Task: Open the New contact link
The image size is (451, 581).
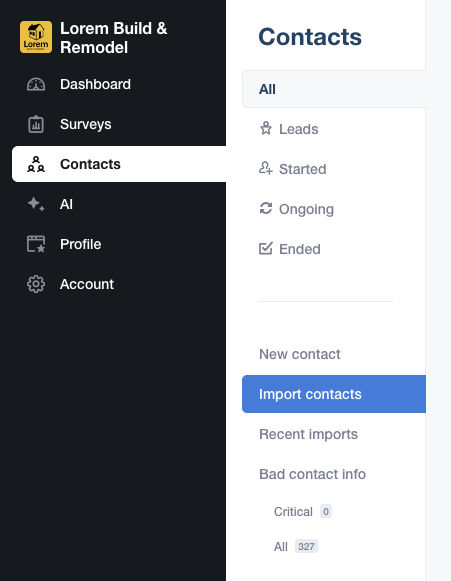Action: (299, 354)
